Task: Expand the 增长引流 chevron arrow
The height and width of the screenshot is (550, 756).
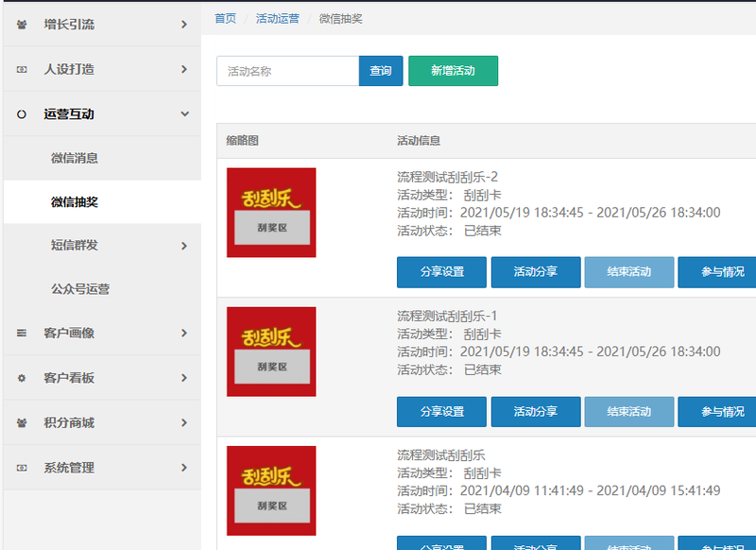Action: coord(184,25)
